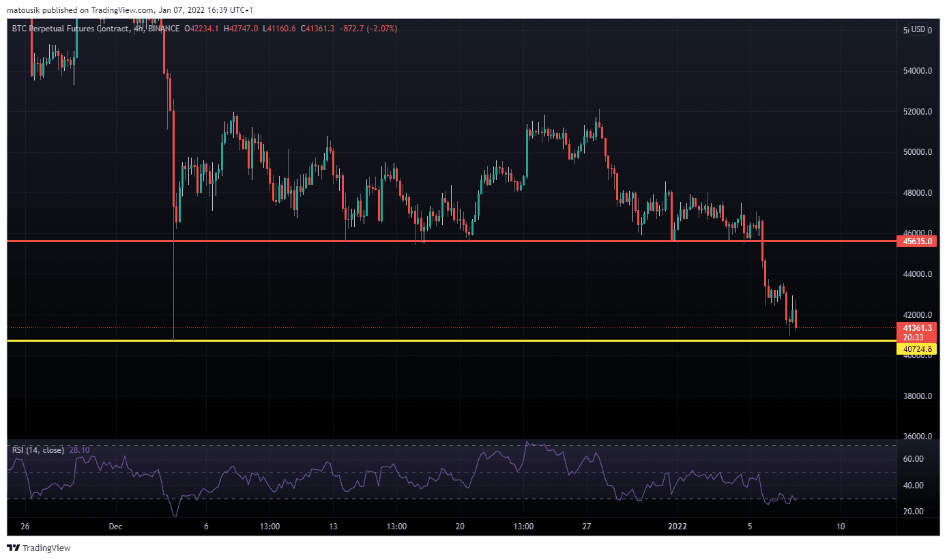This screenshot has width=947, height=560.
Task: Click the Dec label on time axis
Action: [115, 527]
